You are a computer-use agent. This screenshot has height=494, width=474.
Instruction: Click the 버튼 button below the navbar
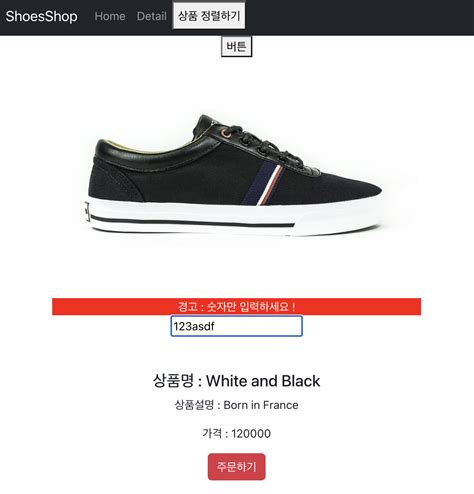tap(236, 46)
